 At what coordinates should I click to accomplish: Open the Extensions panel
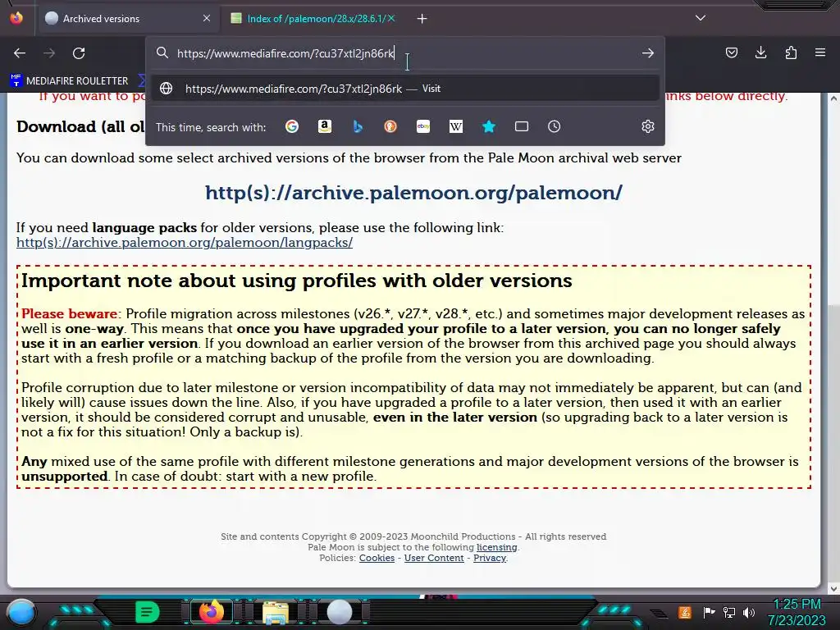coord(791,52)
